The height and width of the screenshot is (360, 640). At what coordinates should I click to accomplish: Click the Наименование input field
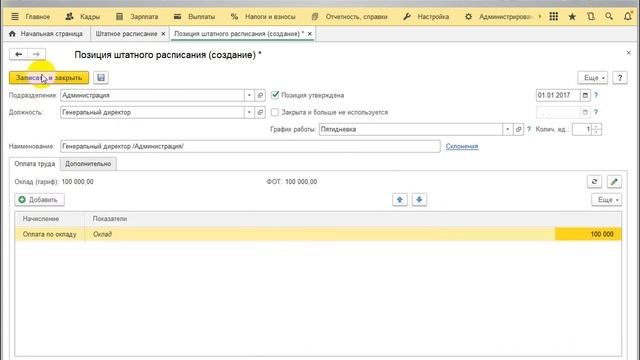coord(250,146)
